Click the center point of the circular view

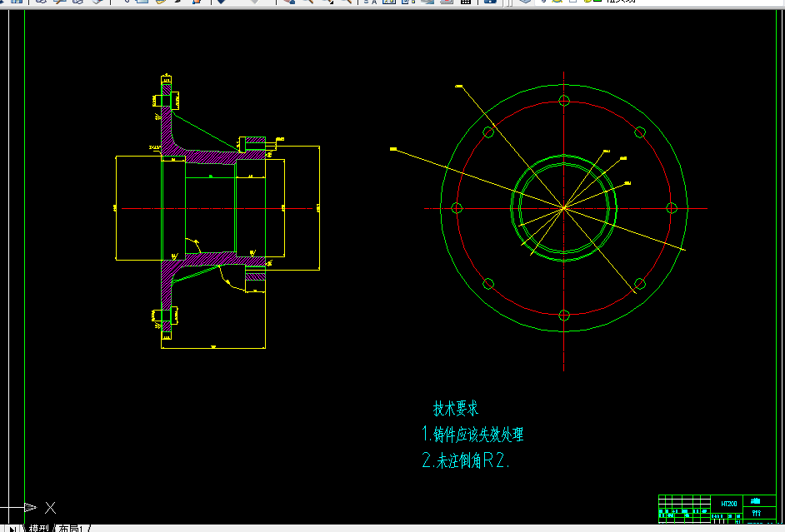pyautogui.click(x=564, y=208)
